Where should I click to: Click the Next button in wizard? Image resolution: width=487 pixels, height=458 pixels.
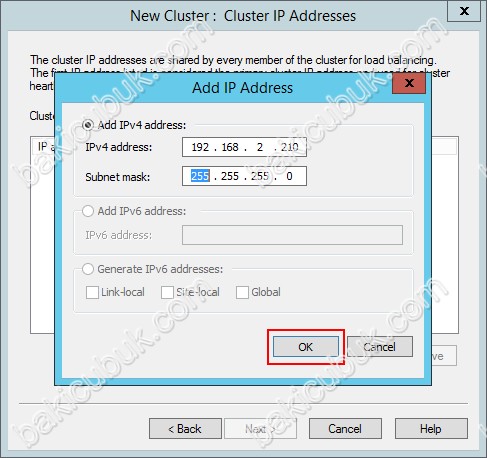260,429
